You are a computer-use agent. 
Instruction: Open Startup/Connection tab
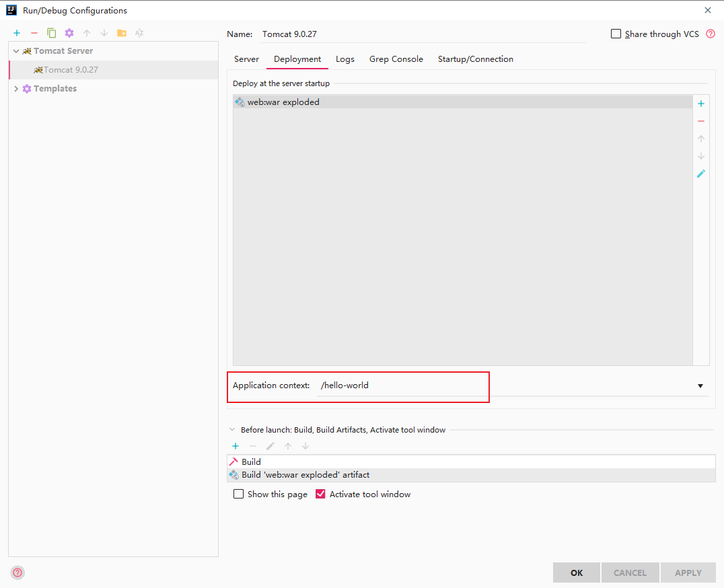[476, 59]
